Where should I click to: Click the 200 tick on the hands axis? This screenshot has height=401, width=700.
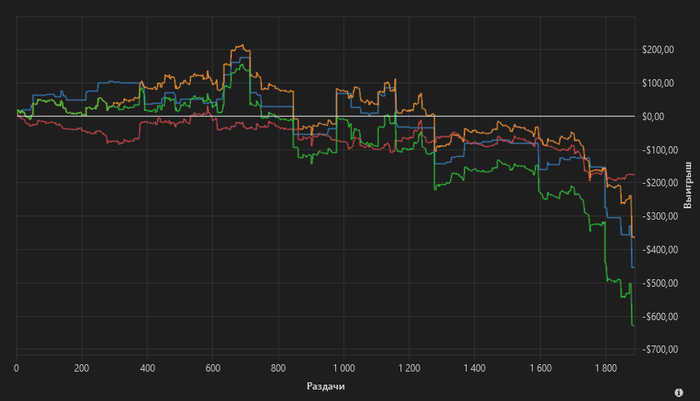(82, 368)
